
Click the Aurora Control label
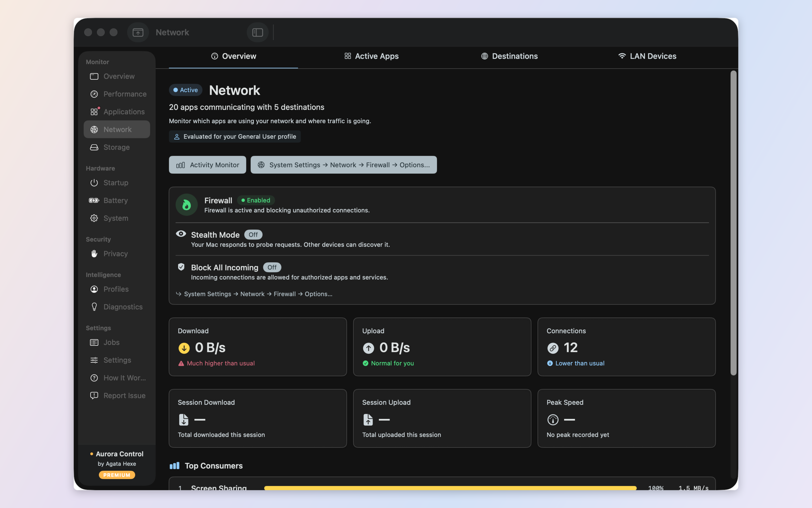coord(120,454)
